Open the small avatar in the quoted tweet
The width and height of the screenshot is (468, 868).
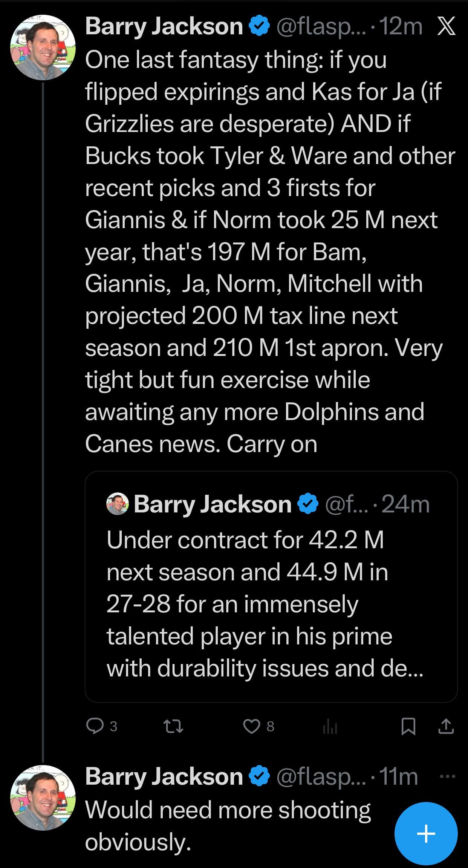pos(117,504)
